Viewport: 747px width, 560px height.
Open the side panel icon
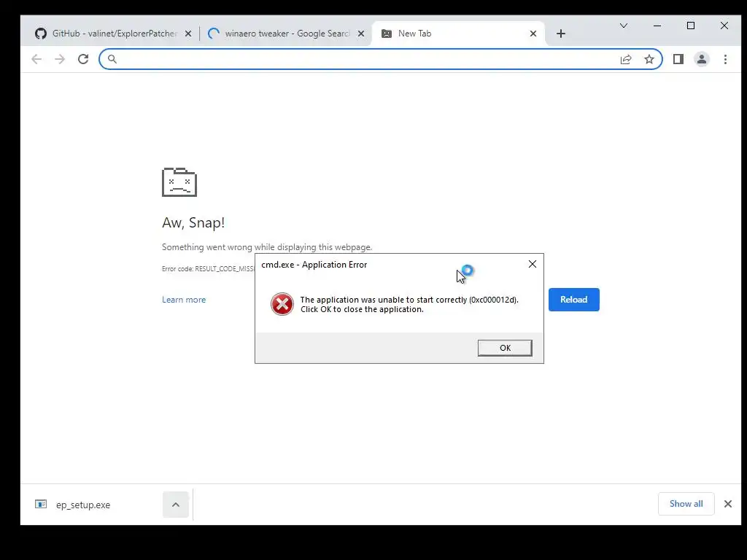[x=678, y=59]
